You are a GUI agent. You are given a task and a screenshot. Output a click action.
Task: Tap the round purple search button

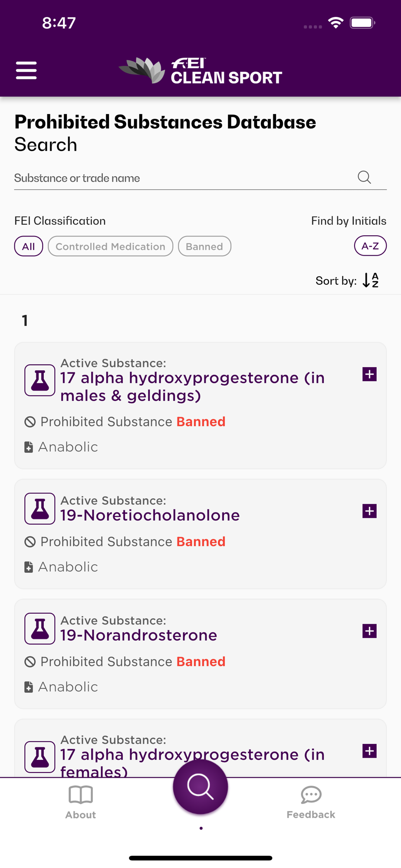coord(200,786)
